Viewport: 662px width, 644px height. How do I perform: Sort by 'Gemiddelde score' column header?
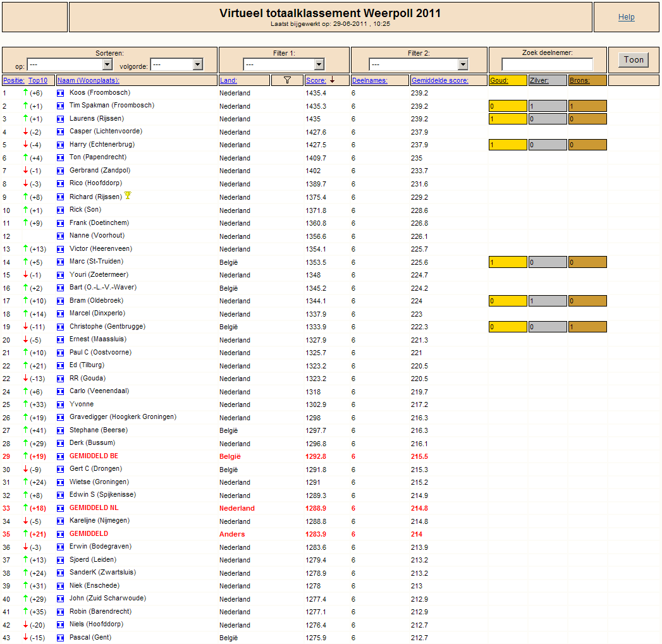440,80
